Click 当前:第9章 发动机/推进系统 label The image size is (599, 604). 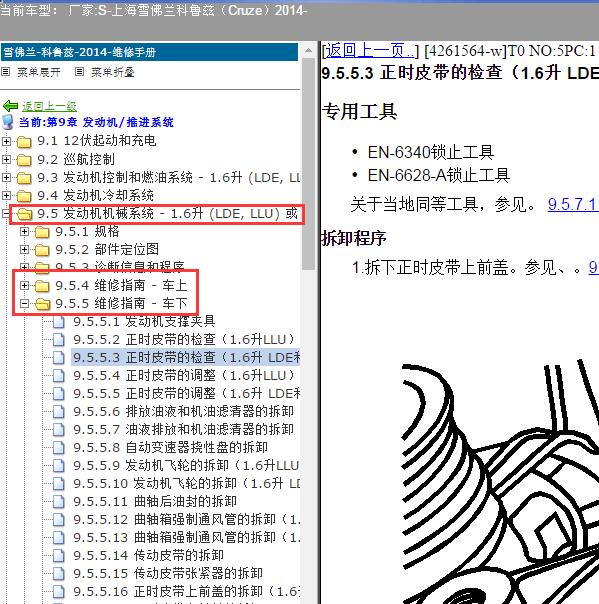coord(96,122)
